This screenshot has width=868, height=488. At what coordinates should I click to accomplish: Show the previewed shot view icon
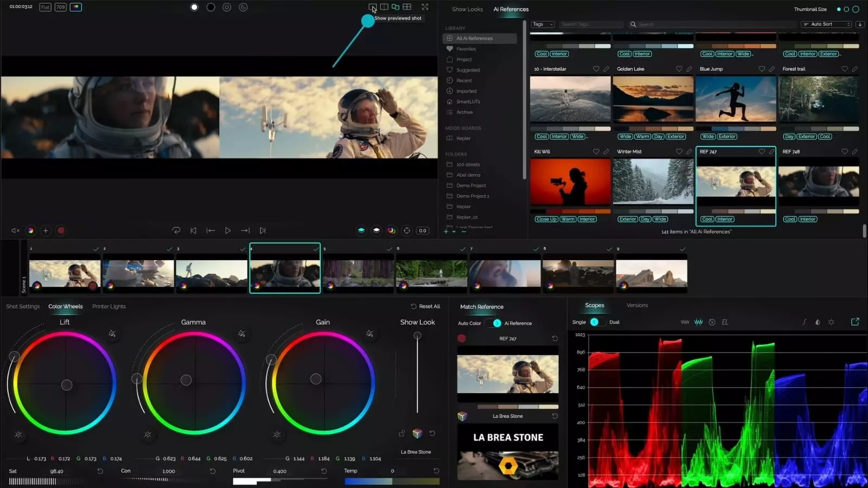pyautogui.click(x=372, y=7)
